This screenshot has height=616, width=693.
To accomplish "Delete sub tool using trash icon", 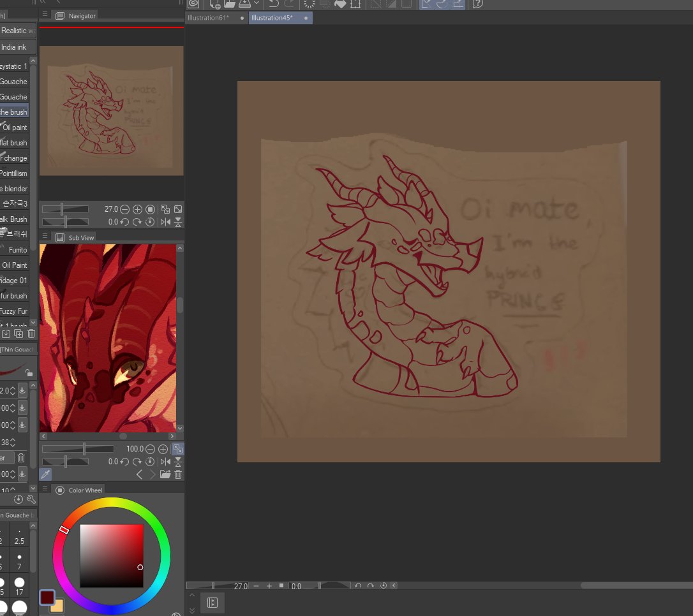I will point(31,334).
